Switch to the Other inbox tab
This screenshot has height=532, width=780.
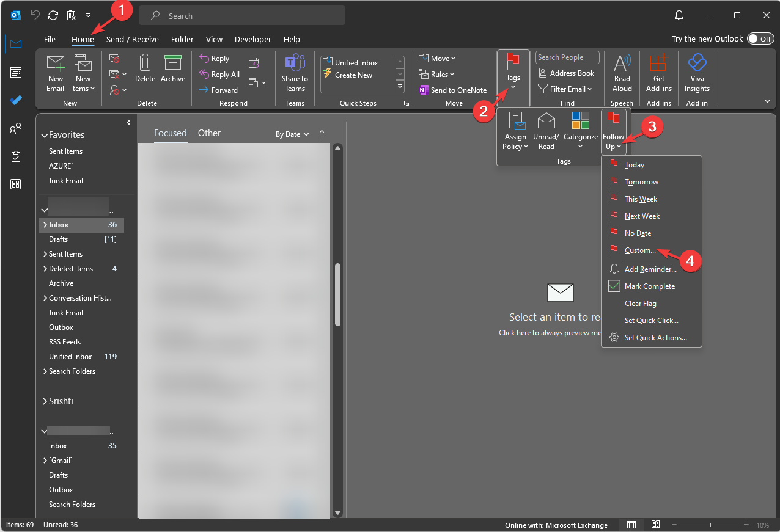click(209, 133)
